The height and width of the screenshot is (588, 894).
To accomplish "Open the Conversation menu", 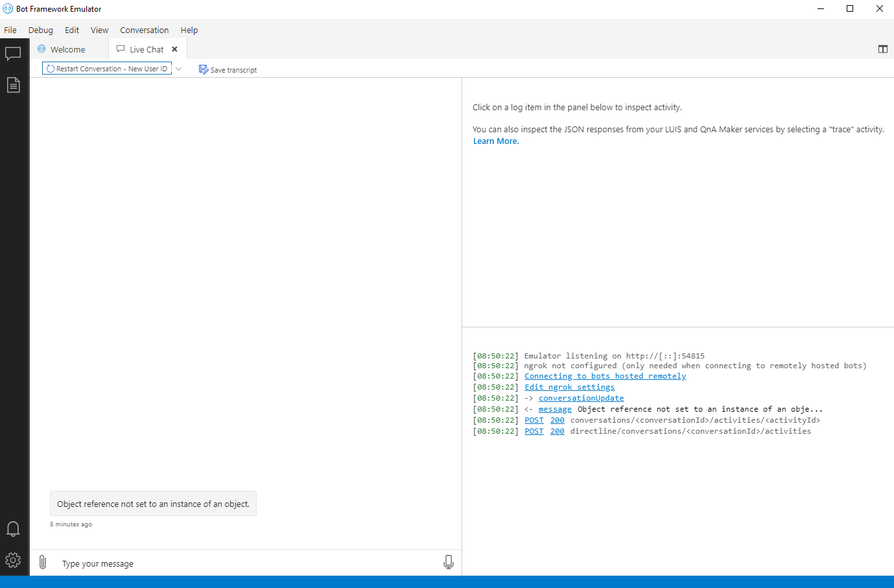I will (145, 30).
